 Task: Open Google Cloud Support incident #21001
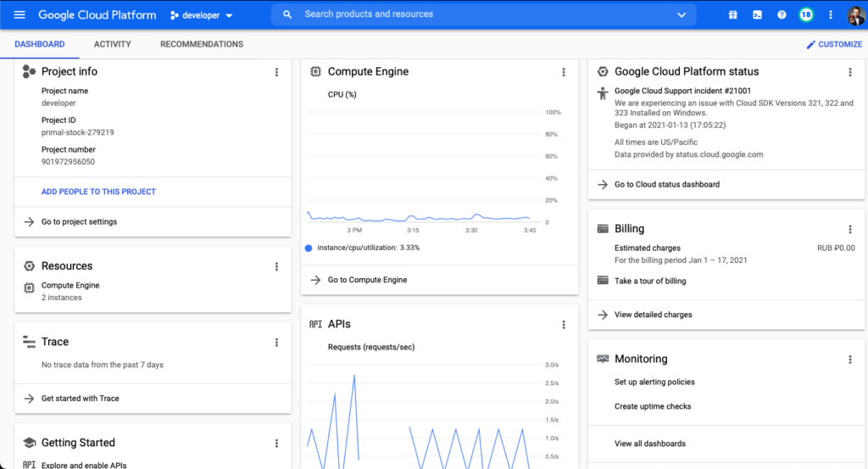click(x=682, y=91)
